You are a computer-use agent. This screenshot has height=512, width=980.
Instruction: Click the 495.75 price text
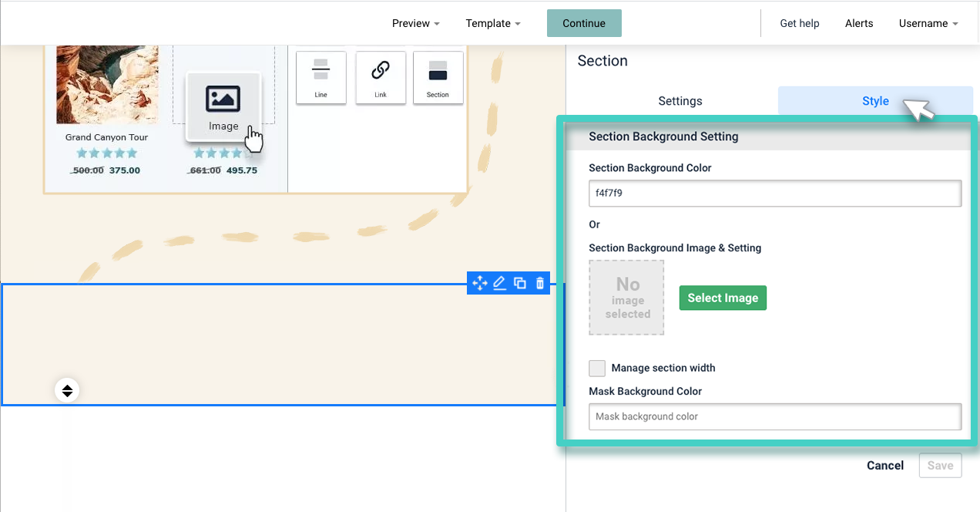click(242, 170)
